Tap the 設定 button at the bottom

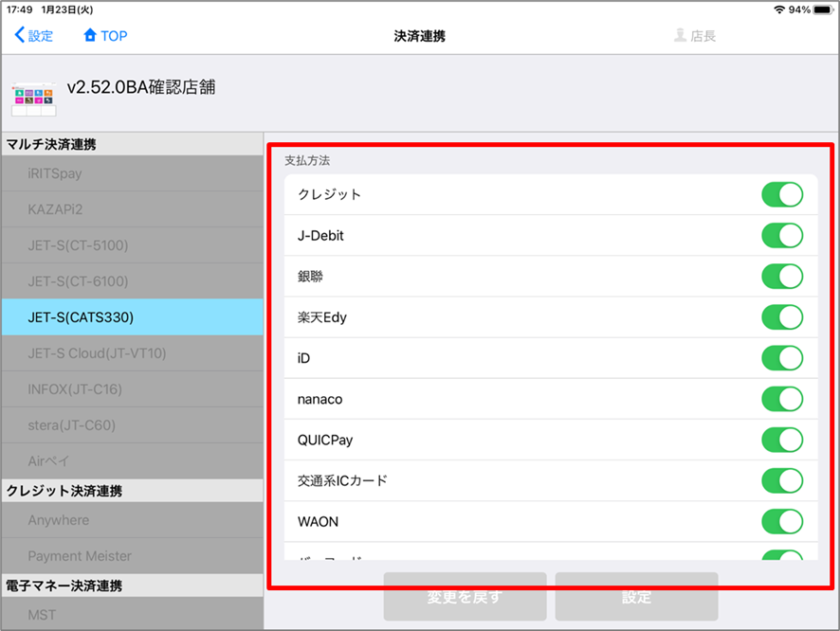point(636,597)
